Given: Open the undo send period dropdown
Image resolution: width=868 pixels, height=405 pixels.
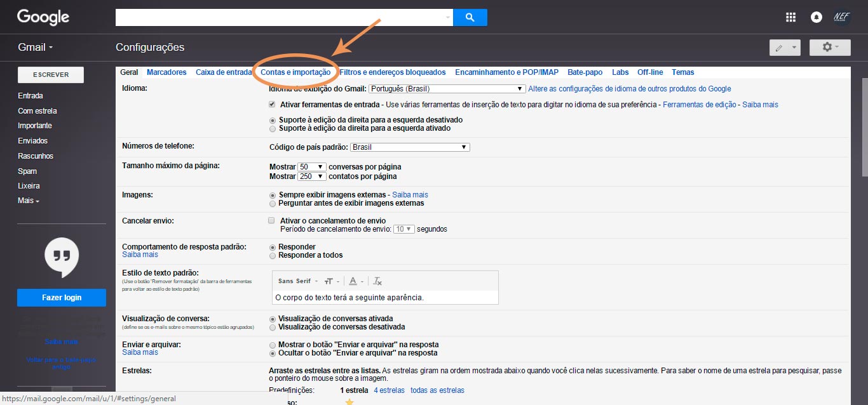Looking at the screenshot, I should 403,229.
